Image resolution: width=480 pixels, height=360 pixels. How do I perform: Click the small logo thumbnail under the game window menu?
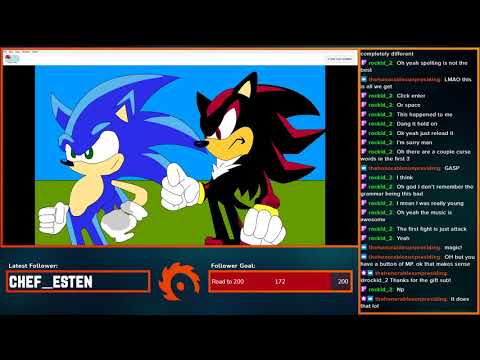coord(12,59)
